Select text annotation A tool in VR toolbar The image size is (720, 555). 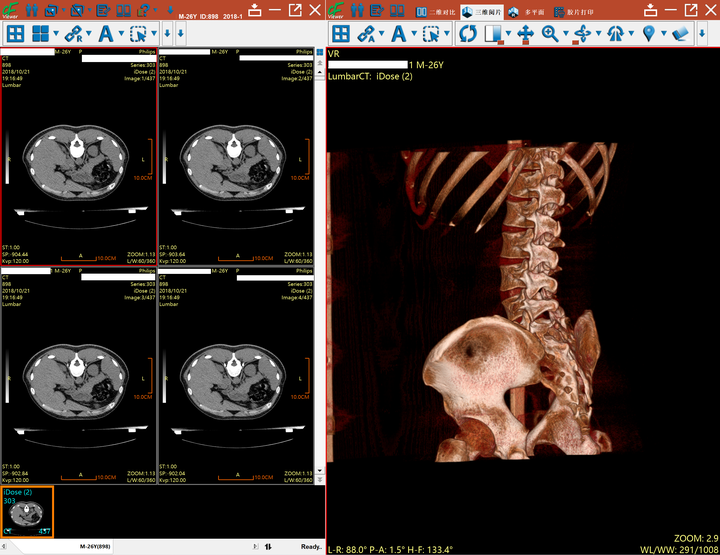click(x=399, y=34)
